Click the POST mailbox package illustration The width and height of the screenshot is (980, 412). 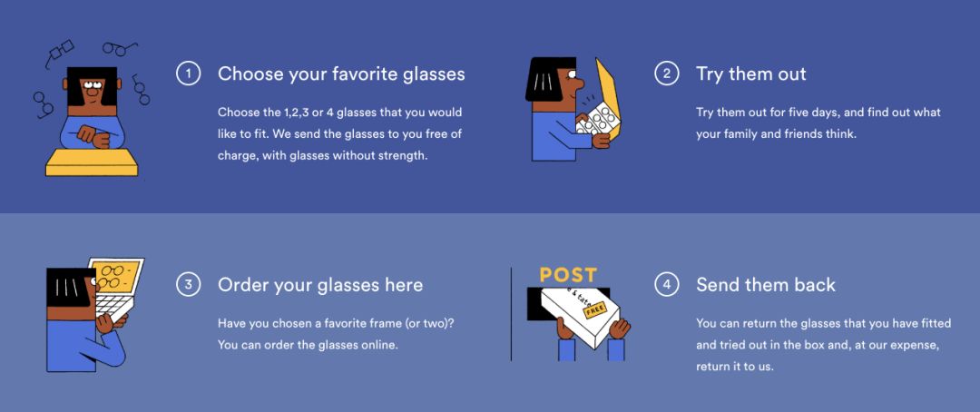577,314
